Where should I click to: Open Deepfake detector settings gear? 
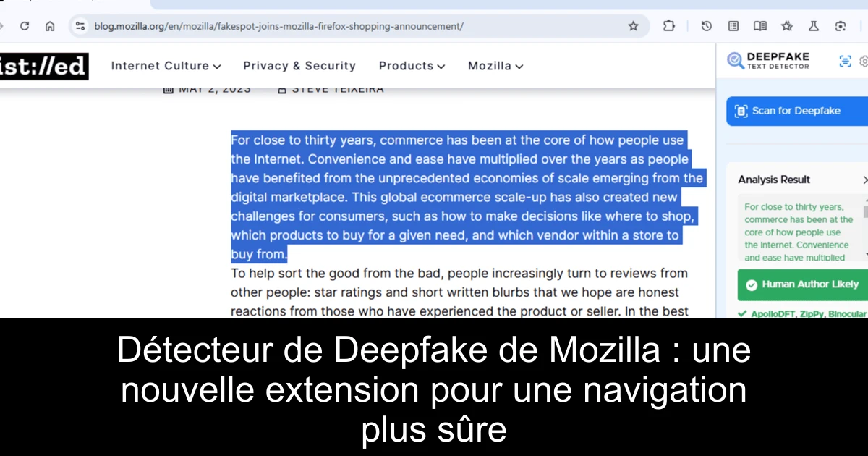[x=864, y=62]
